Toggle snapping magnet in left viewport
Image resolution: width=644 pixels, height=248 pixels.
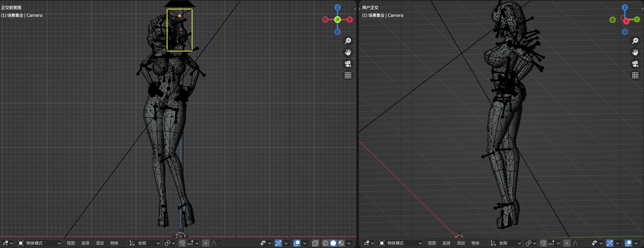[x=182, y=243]
